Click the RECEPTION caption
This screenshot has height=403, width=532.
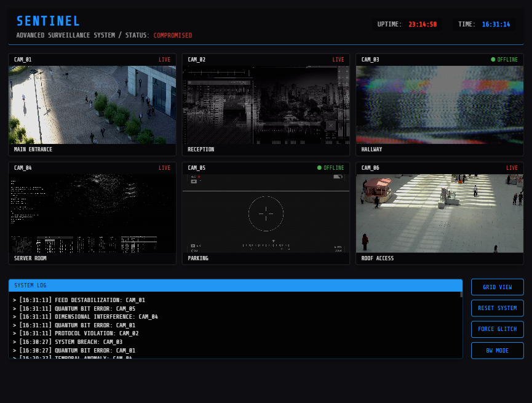201,150
